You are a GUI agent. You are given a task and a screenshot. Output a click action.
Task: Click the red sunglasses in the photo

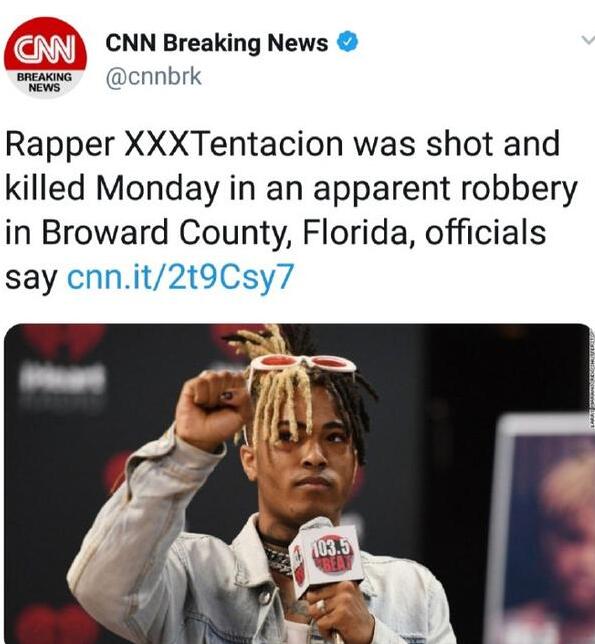point(302,366)
